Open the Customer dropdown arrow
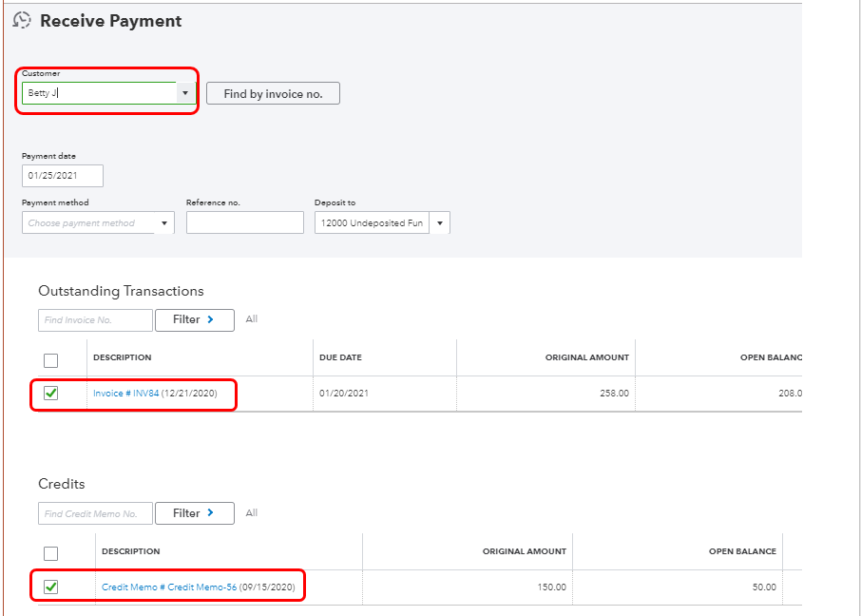861x616 pixels. tap(185, 93)
